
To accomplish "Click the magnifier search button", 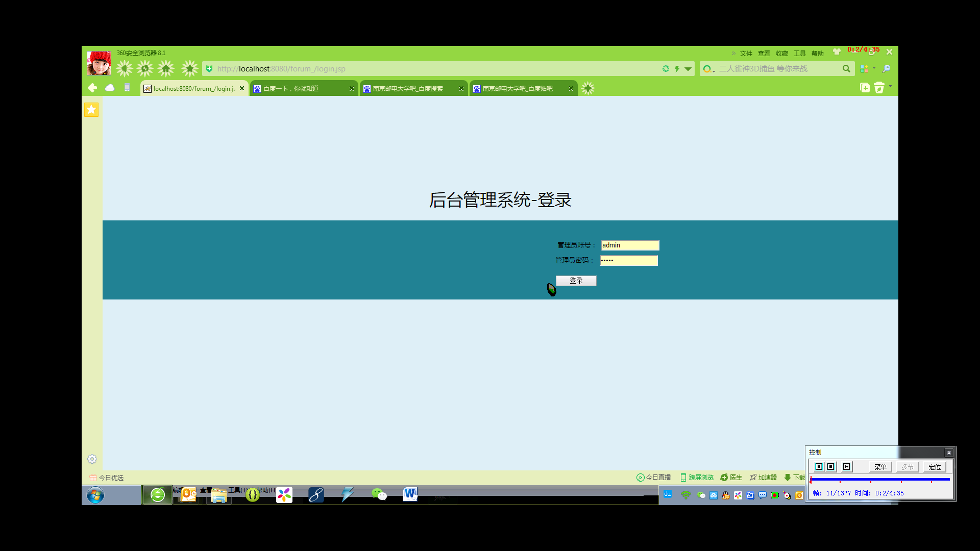I will click(846, 69).
